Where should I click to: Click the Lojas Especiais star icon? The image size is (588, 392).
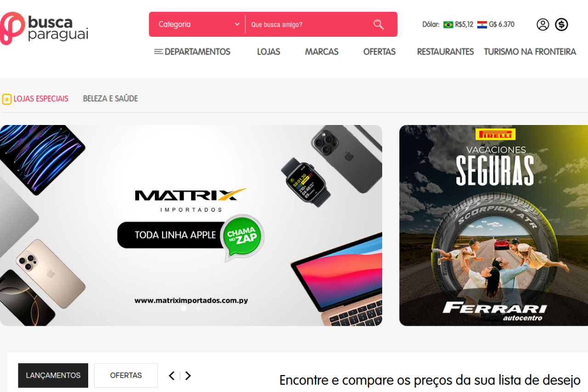click(x=6, y=99)
